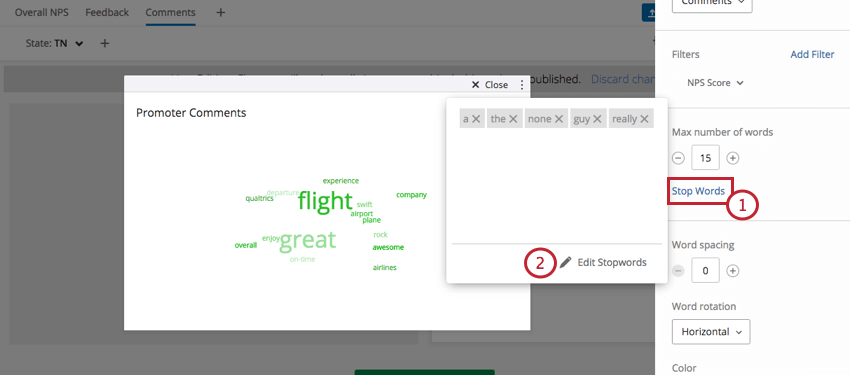850x375 pixels.
Task: Click the Discard changes link
Action: pos(623,79)
